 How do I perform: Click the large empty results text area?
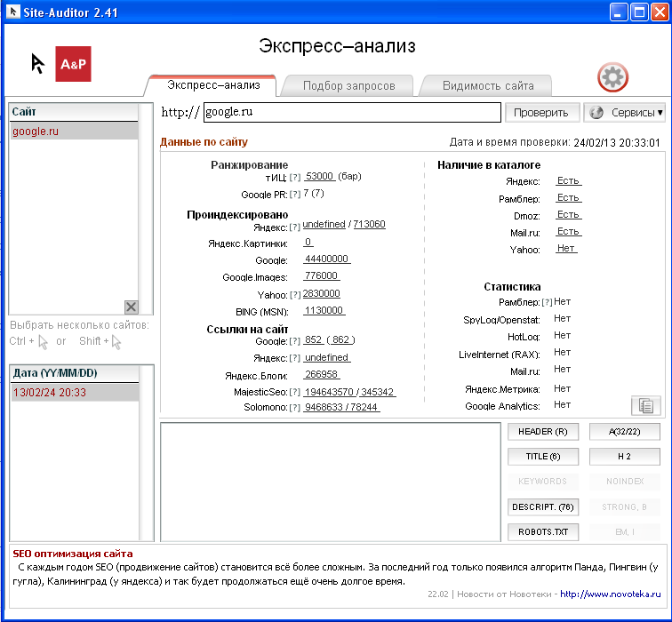click(331, 482)
